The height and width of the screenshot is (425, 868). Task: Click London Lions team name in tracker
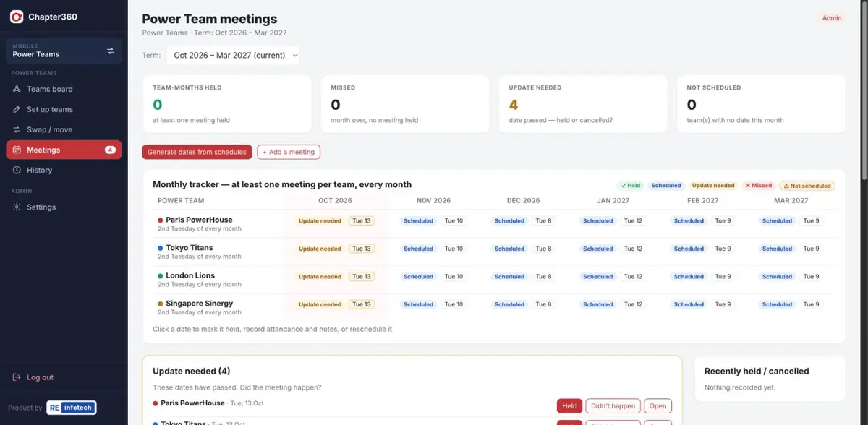(x=190, y=275)
